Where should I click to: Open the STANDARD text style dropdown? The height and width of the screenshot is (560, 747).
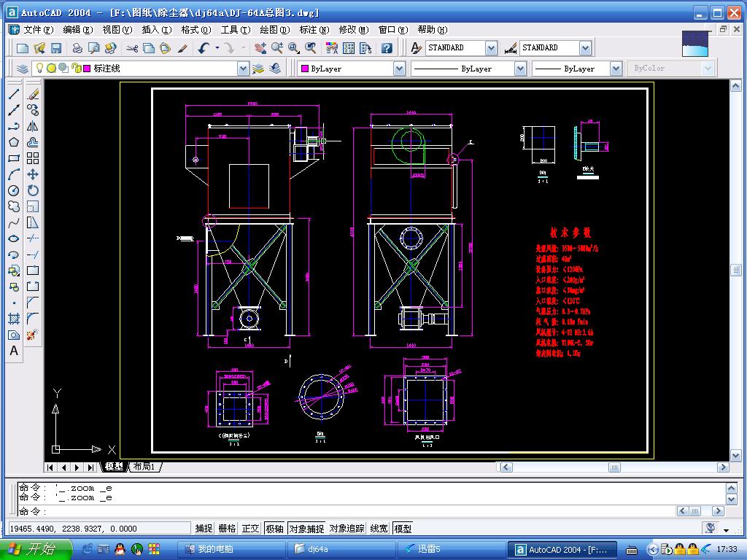click(491, 48)
